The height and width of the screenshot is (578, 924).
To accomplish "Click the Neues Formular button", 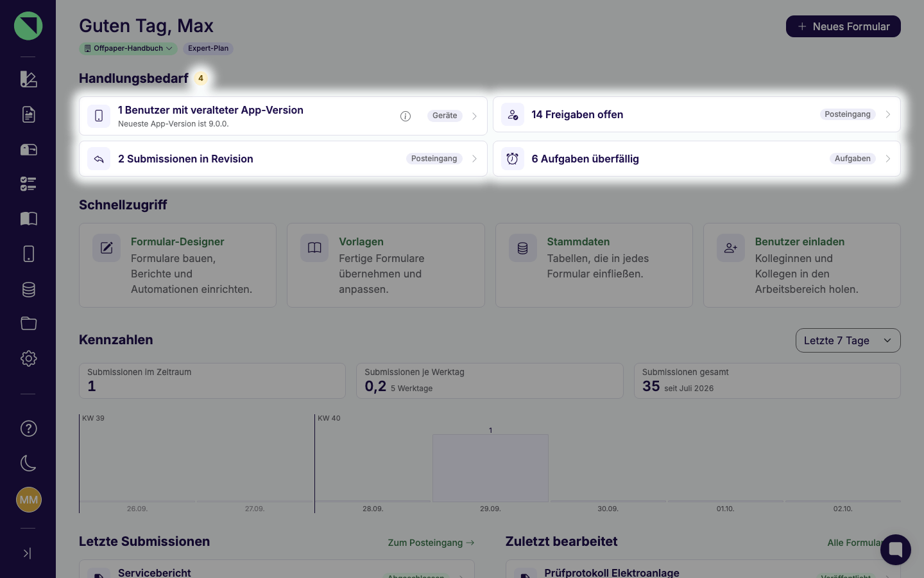I will tap(843, 26).
